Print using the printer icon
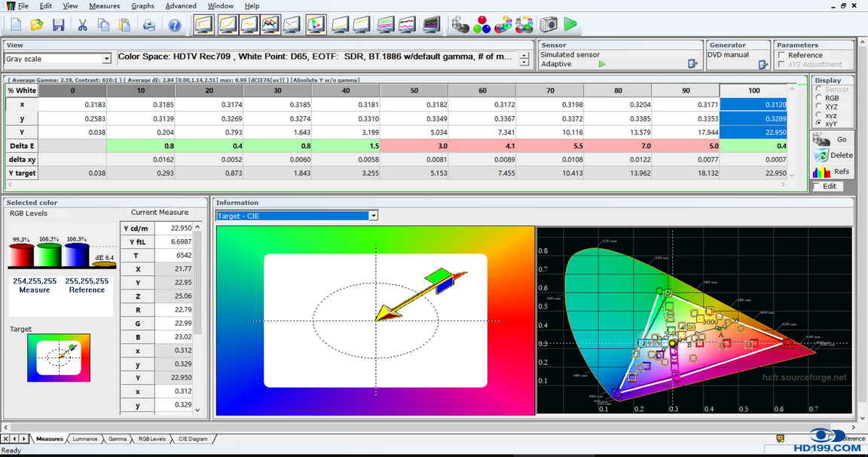The width and height of the screenshot is (868, 457). [149, 24]
